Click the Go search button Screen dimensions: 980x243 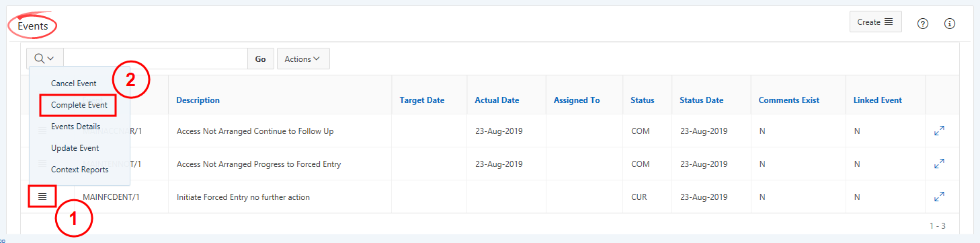[260, 59]
